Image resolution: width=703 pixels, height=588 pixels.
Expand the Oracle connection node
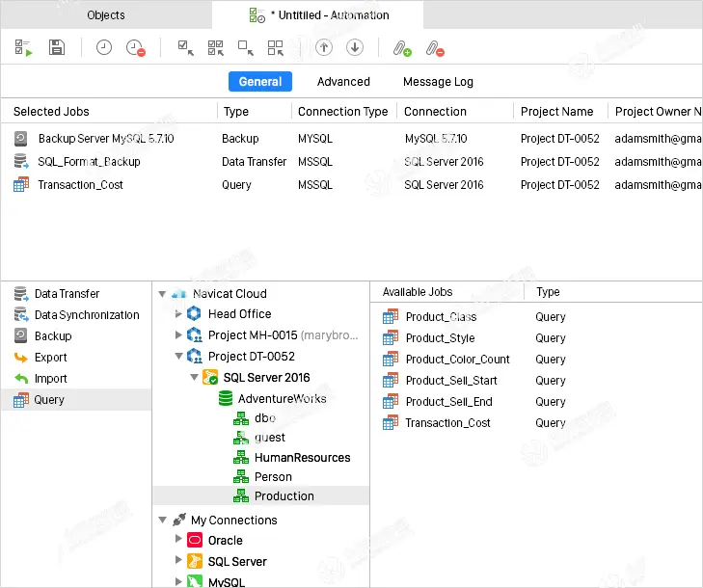(x=178, y=539)
